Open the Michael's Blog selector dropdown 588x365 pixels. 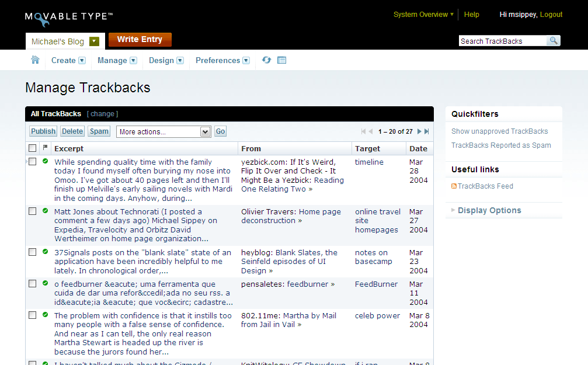click(94, 41)
